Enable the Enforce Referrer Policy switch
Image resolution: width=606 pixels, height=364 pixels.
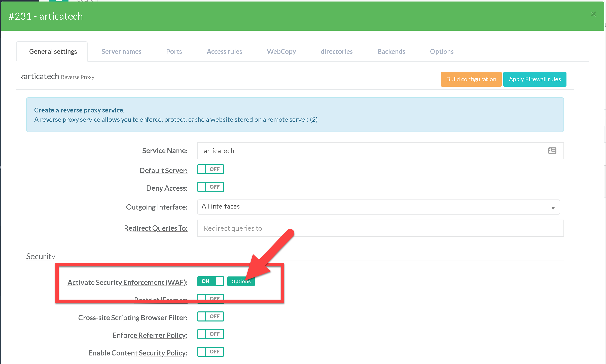210,334
